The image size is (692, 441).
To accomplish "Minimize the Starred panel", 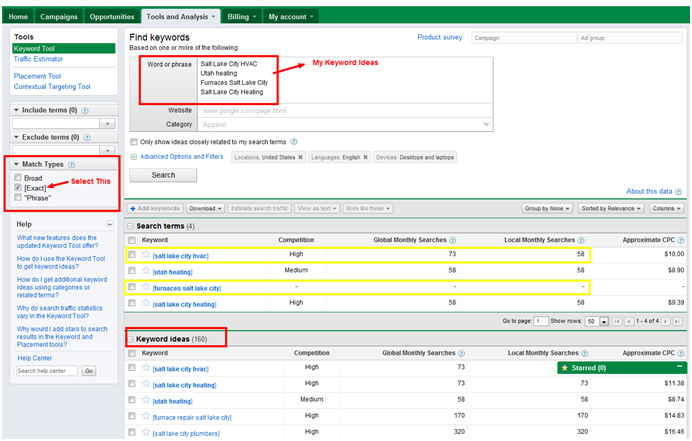I will [677, 367].
